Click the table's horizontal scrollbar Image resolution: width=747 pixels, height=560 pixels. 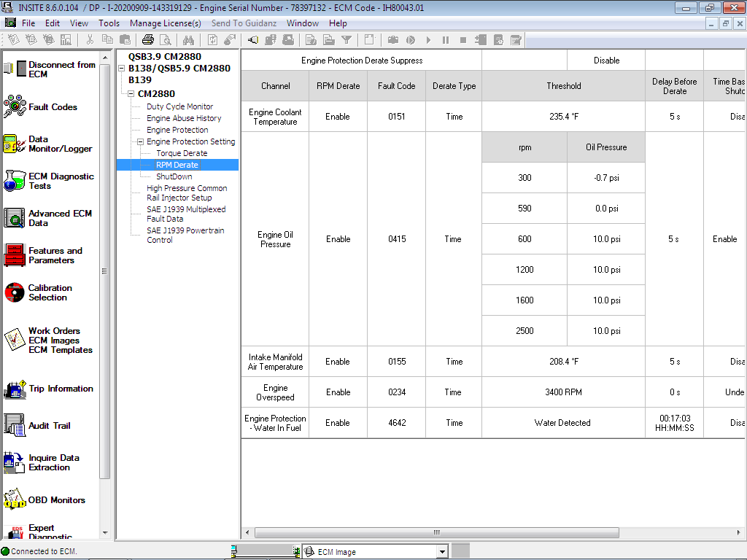(x=436, y=533)
